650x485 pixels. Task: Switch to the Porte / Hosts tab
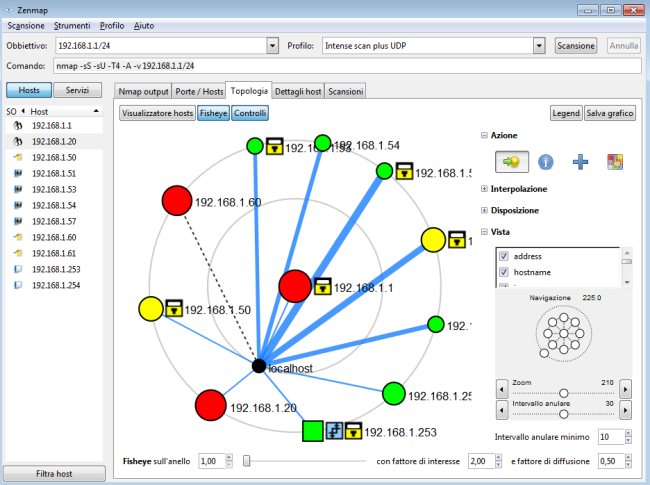tap(199, 92)
